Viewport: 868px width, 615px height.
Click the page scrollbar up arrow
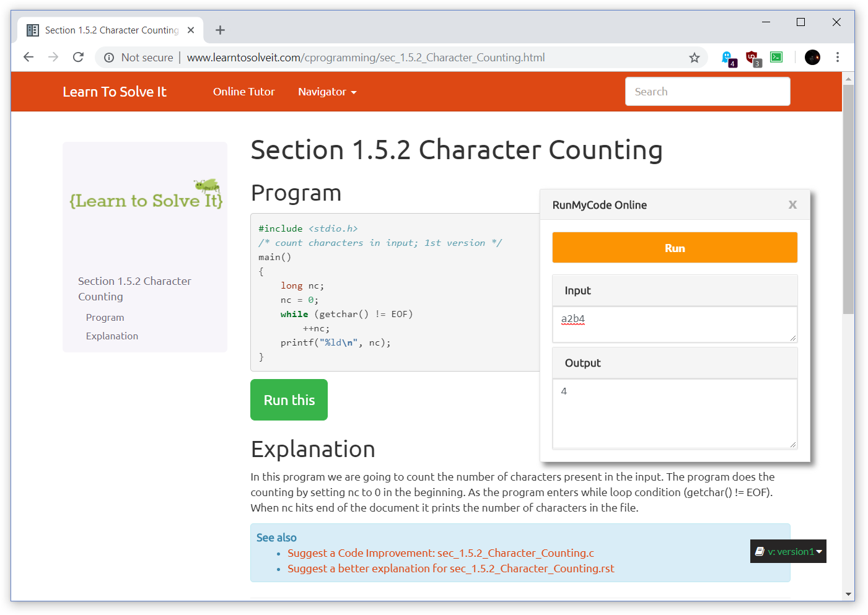849,78
